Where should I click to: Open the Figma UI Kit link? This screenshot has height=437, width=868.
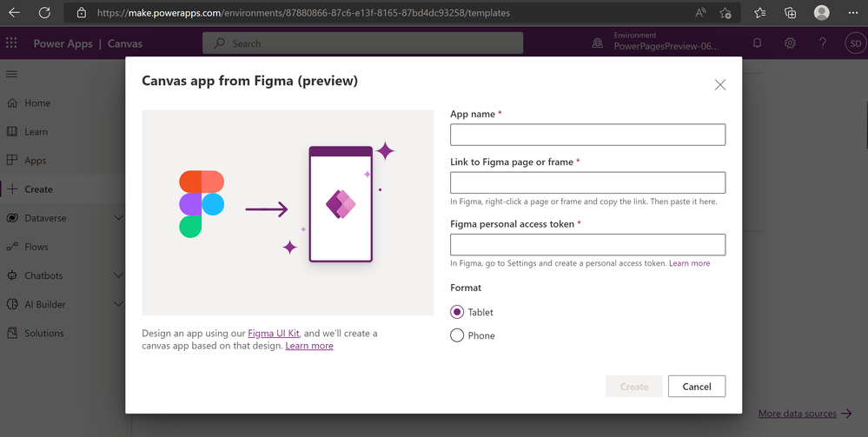[x=274, y=334]
